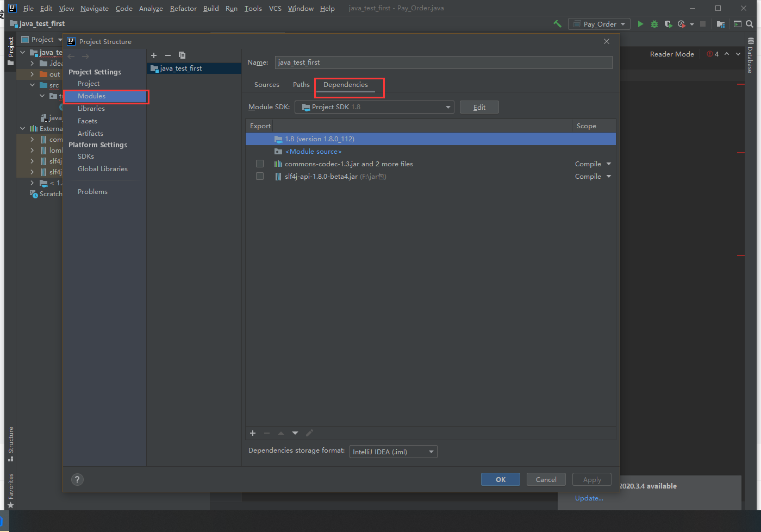Image resolution: width=761 pixels, height=532 pixels.
Task: Open the Pay_Order run configuration dropdown
Action: (x=600, y=24)
